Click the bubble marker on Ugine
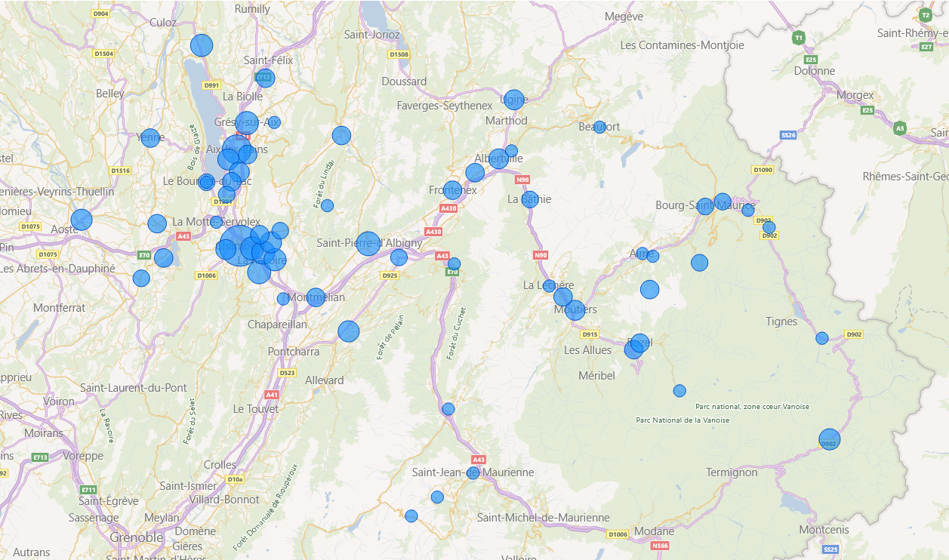 click(x=514, y=100)
